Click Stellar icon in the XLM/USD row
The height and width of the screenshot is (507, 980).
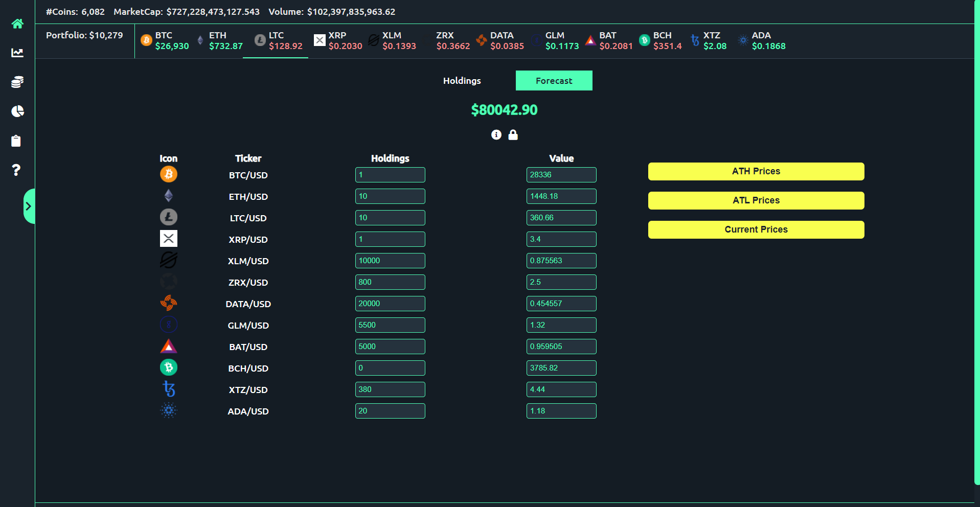(169, 260)
